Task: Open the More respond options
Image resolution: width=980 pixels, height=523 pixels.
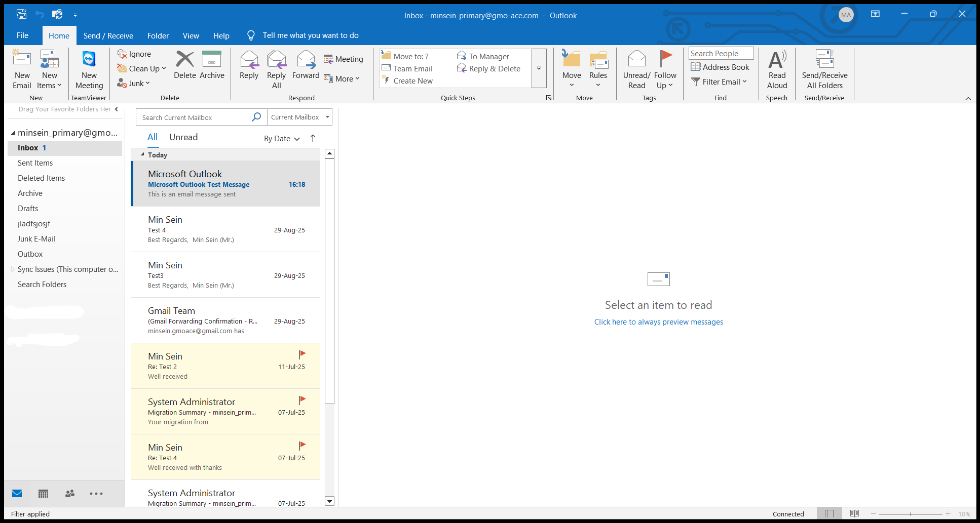Action: [x=342, y=78]
